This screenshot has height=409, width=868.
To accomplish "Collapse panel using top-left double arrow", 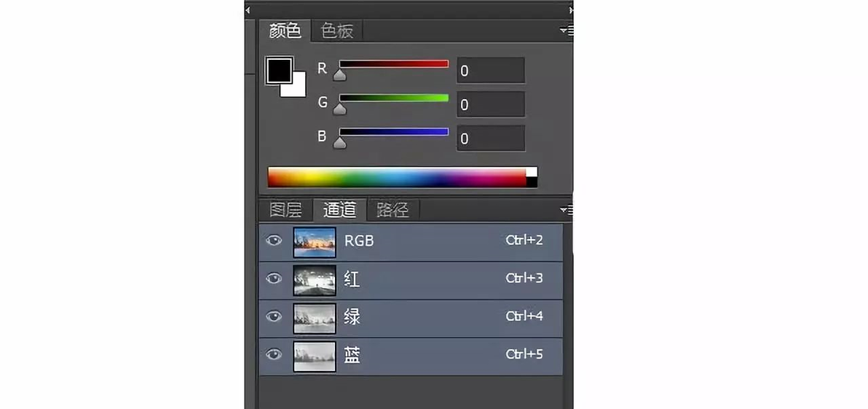I will (x=248, y=9).
